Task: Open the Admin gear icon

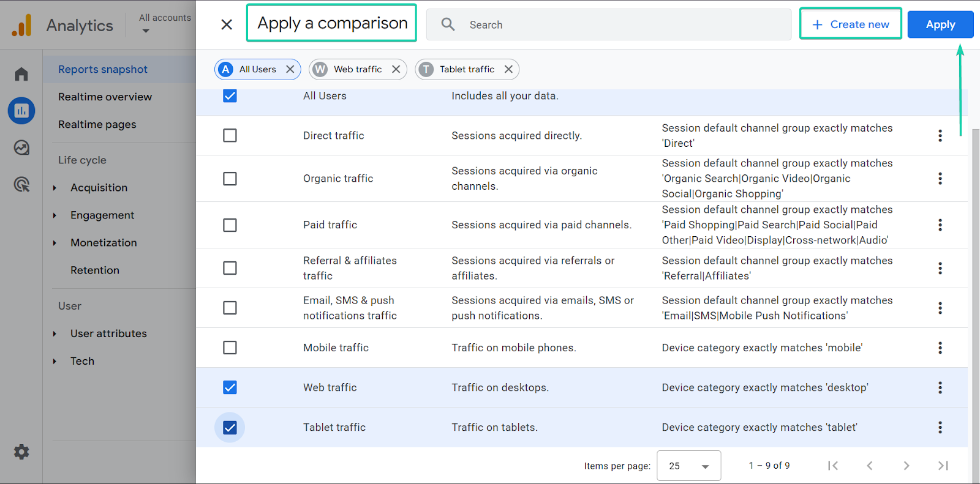Action: click(21, 452)
